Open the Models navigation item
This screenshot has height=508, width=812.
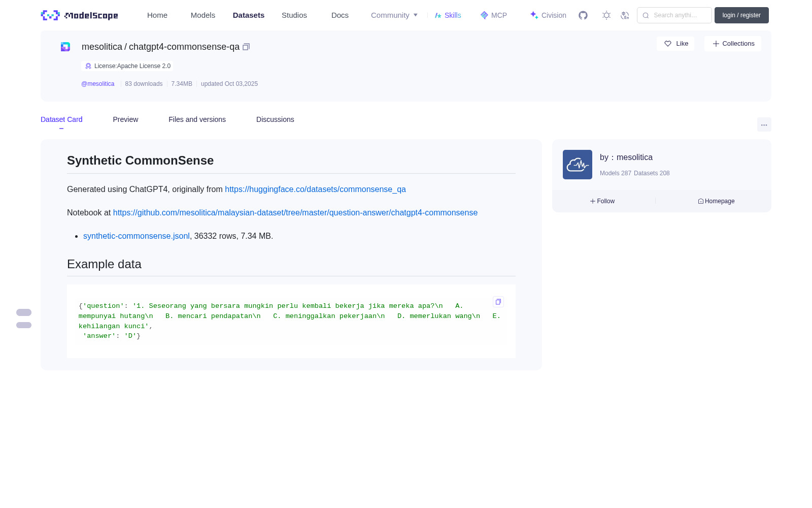click(x=203, y=15)
